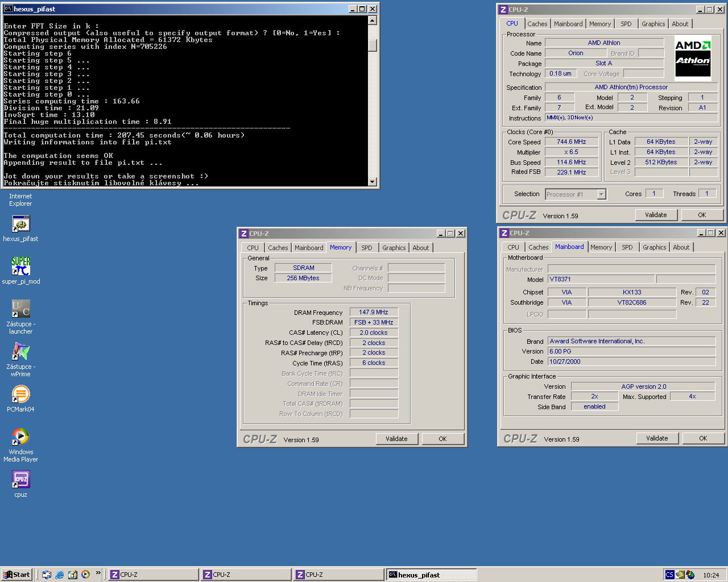Click the system clock showing 10:24
This screenshot has width=728, height=582.
point(711,575)
